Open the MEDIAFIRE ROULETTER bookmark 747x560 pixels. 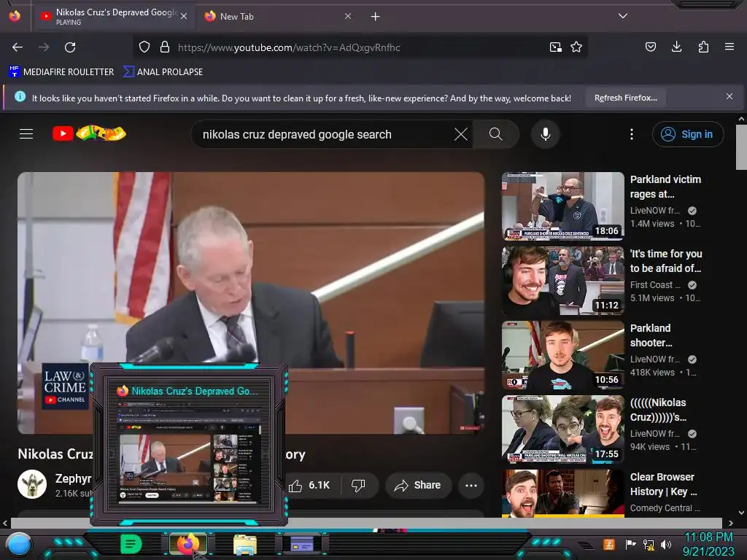[x=61, y=72]
